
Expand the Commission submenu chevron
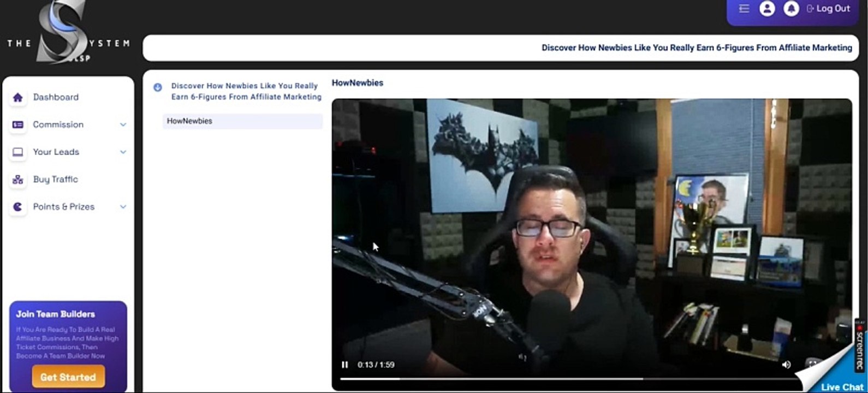(x=123, y=124)
